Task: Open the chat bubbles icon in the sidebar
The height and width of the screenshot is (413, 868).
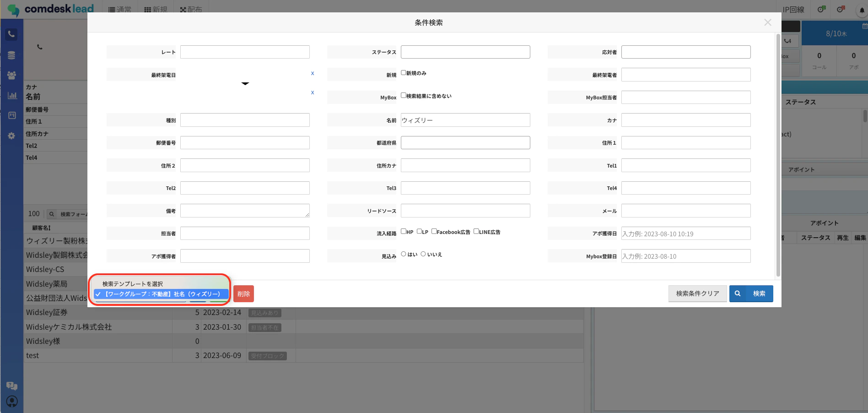Action: (x=12, y=386)
